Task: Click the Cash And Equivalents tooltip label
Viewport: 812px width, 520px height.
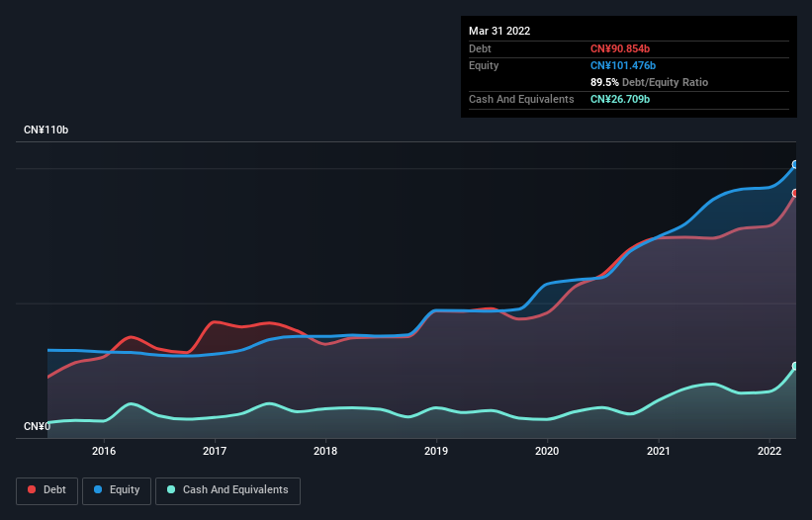Action: click(x=521, y=99)
